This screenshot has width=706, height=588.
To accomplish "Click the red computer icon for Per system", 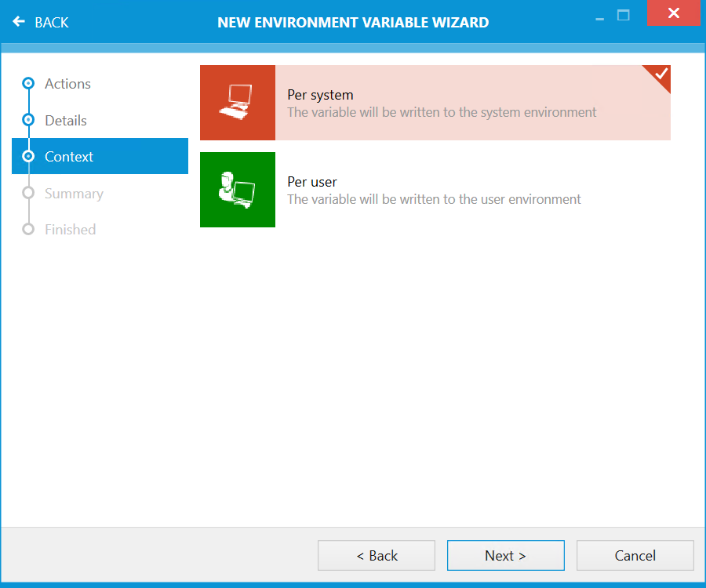I will click(237, 103).
